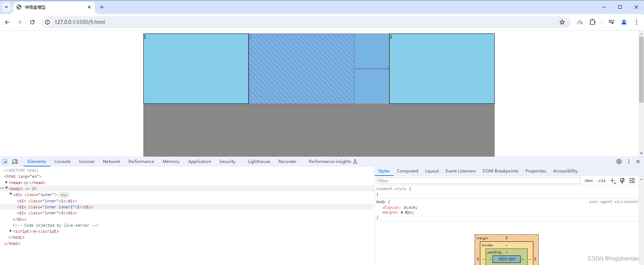Image resolution: width=644 pixels, height=265 pixels.
Task: Switch to the Memory tab
Action: [171, 162]
